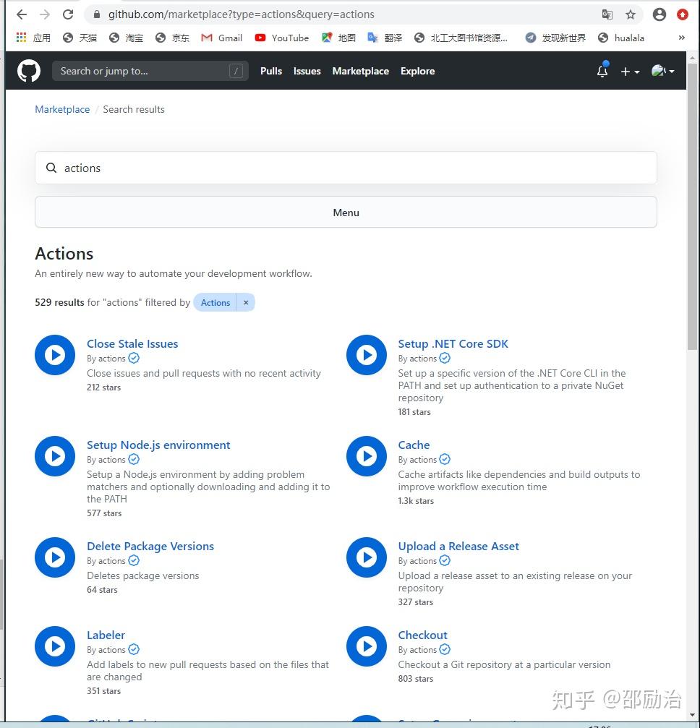Remove the Actions filter tag
This screenshot has width=700, height=728.
[x=246, y=302]
